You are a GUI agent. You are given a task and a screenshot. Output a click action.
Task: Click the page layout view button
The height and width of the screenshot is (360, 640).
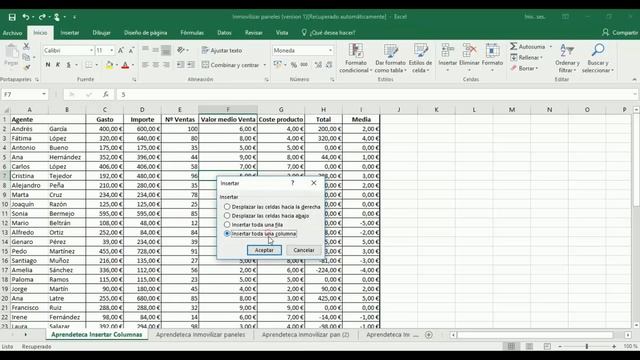529,347
